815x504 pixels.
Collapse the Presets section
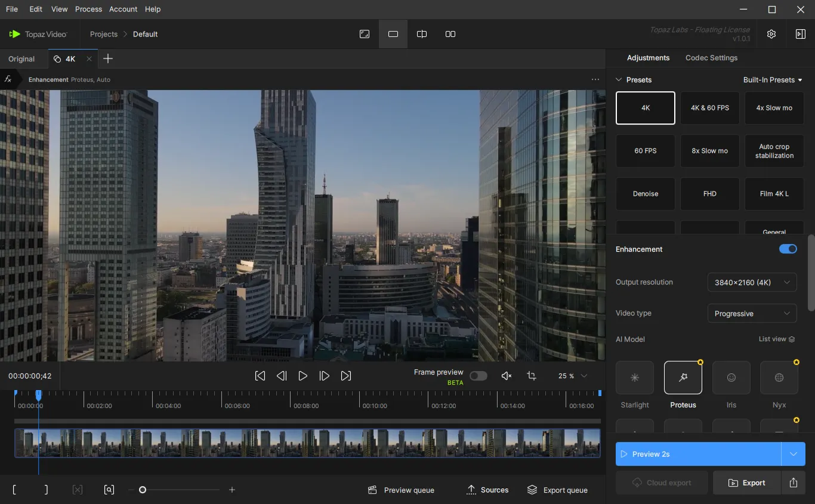(x=619, y=80)
